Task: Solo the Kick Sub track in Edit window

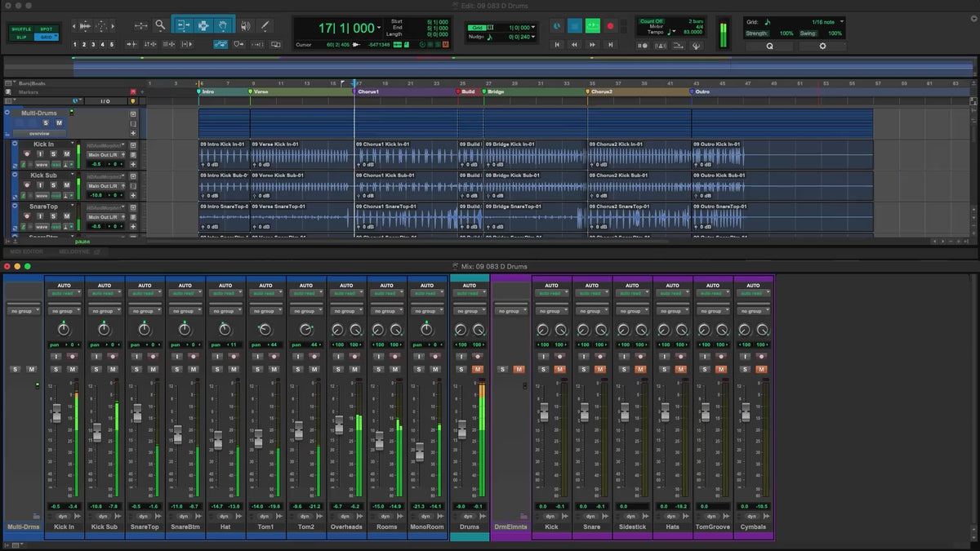Action: click(x=53, y=185)
